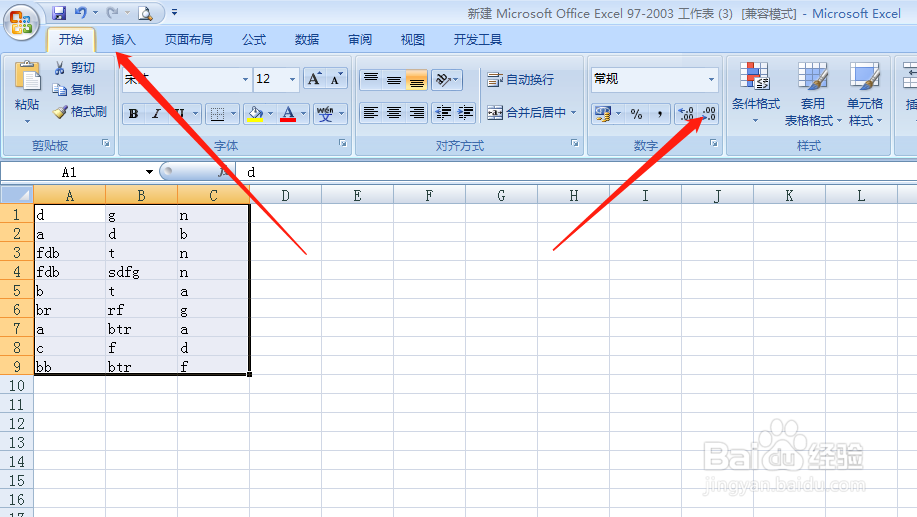Open font size dropdown
Screen dimensions: 917x517
click(x=292, y=79)
